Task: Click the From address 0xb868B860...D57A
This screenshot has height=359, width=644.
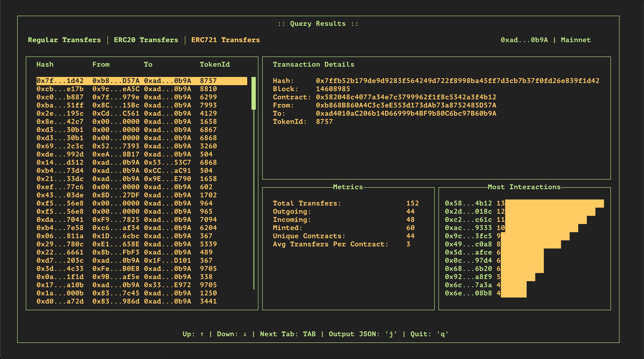Action: (x=406, y=106)
